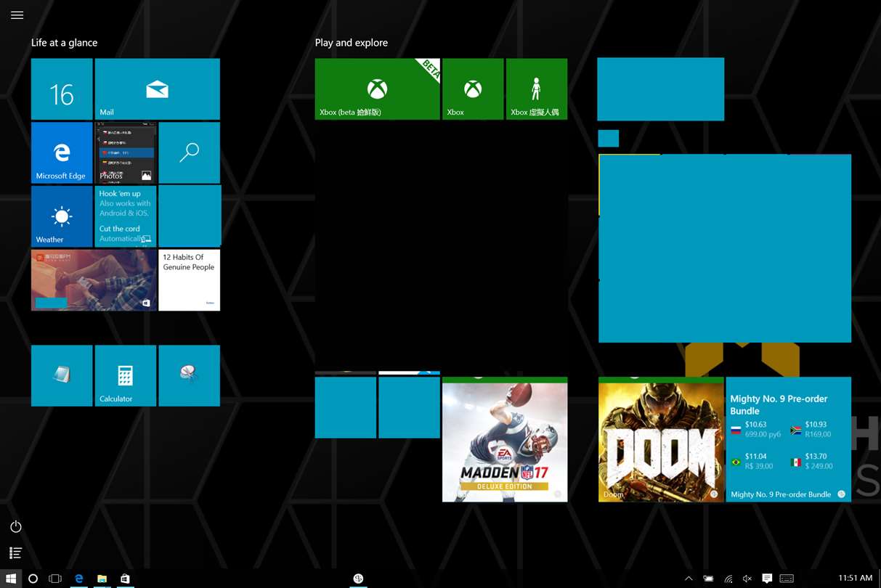The width and height of the screenshot is (881, 588).
Task: Open the Doom game tile
Action: tap(661, 439)
